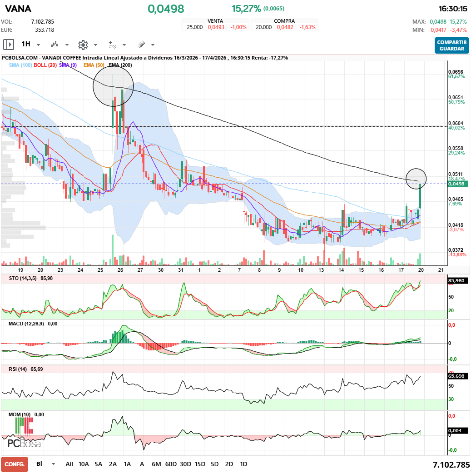Select the 6M time range
Image resolution: width=476 pixels, height=474 pixels.
point(156,464)
